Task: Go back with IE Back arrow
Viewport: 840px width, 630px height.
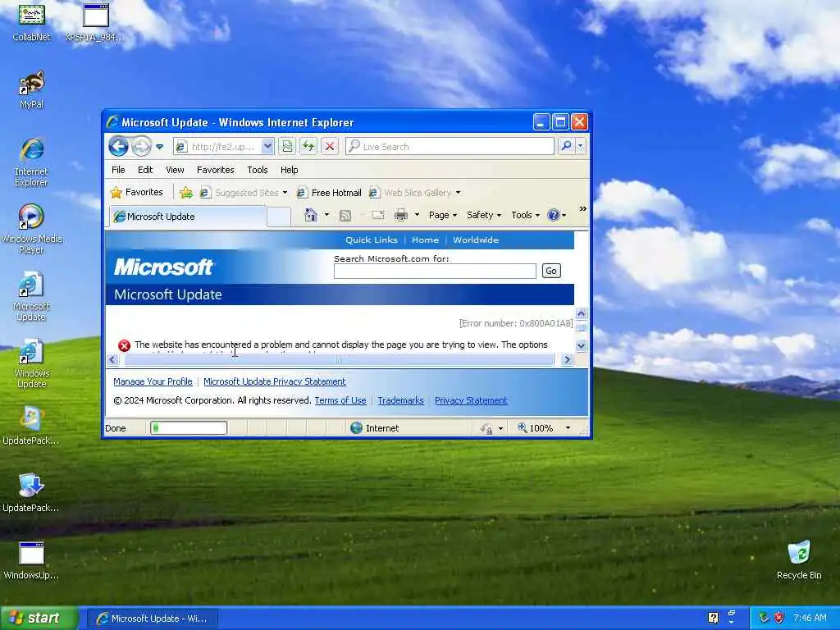Action: [x=118, y=146]
